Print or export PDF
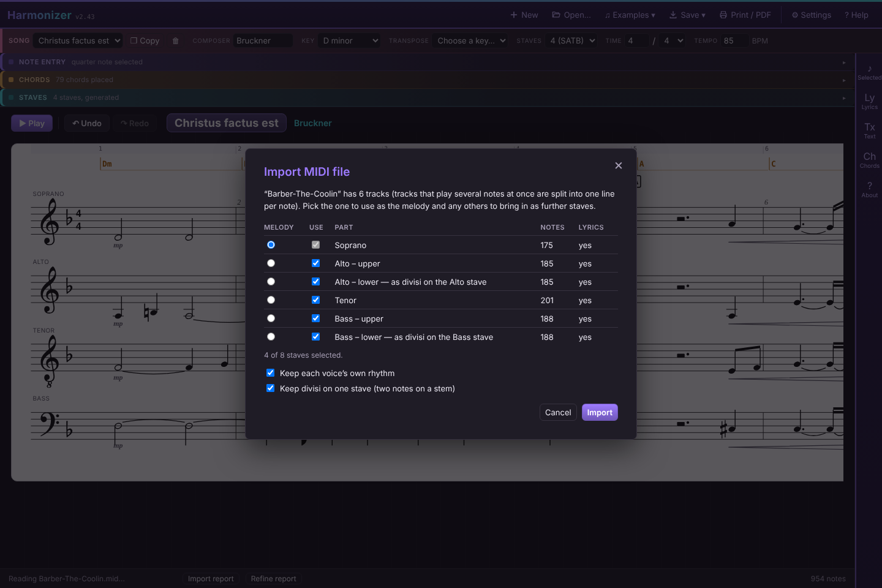The width and height of the screenshot is (882, 588). coord(745,15)
